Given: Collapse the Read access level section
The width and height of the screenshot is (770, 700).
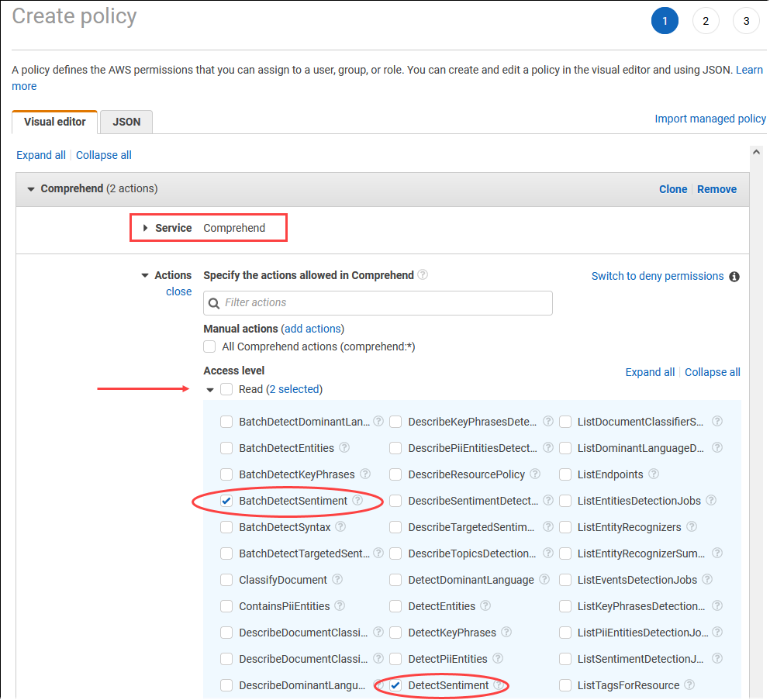Looking at the screenshot, I should [209, 388].
